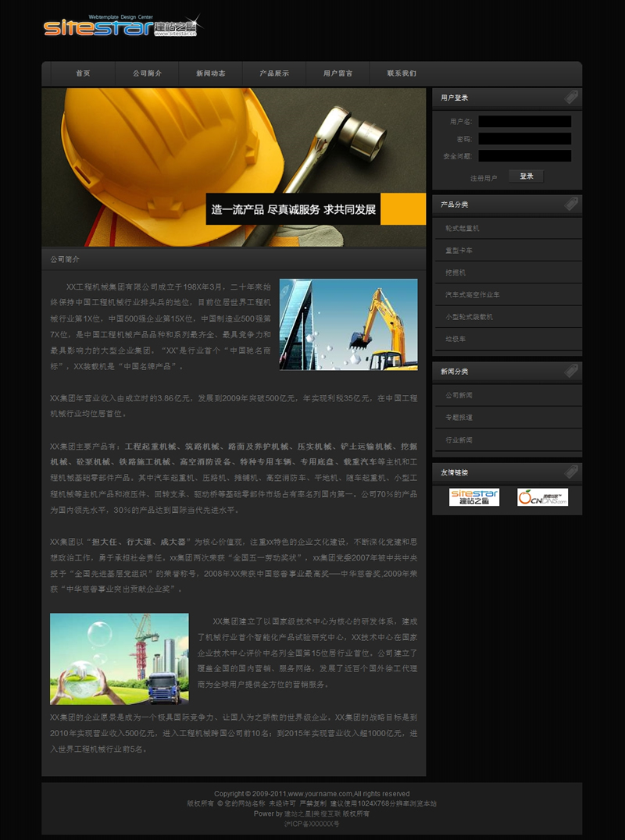
Task: Select 新闻动态 from the navigation bar
Action: click(211, 73)
